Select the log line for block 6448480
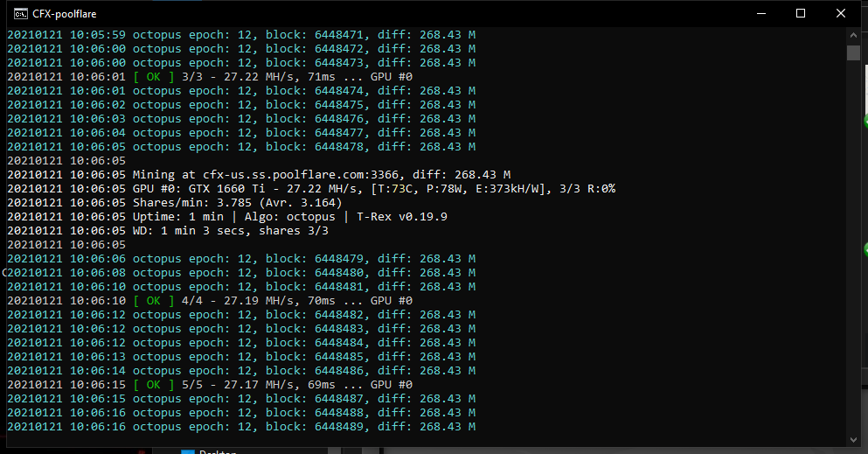Image resolution: width=868 pixels, height=454 pixels. [x=241, y=272]
